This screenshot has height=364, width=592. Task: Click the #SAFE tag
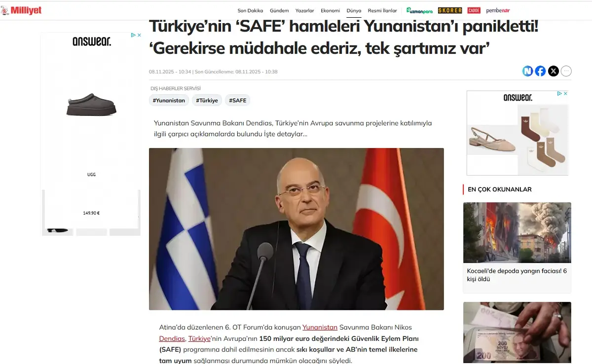pyautogui.click(x=238, y=100)
